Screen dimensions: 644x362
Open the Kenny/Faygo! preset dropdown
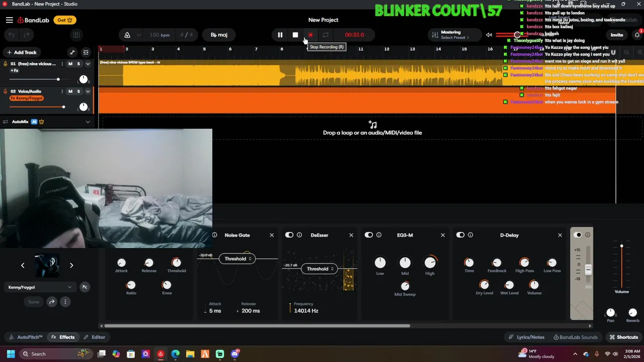tap(39, 287)
